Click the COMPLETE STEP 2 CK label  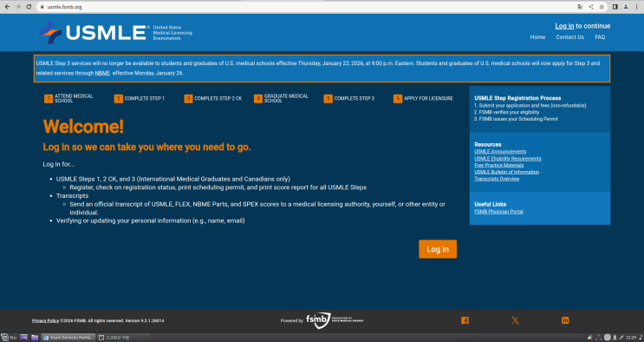point(218,98)
